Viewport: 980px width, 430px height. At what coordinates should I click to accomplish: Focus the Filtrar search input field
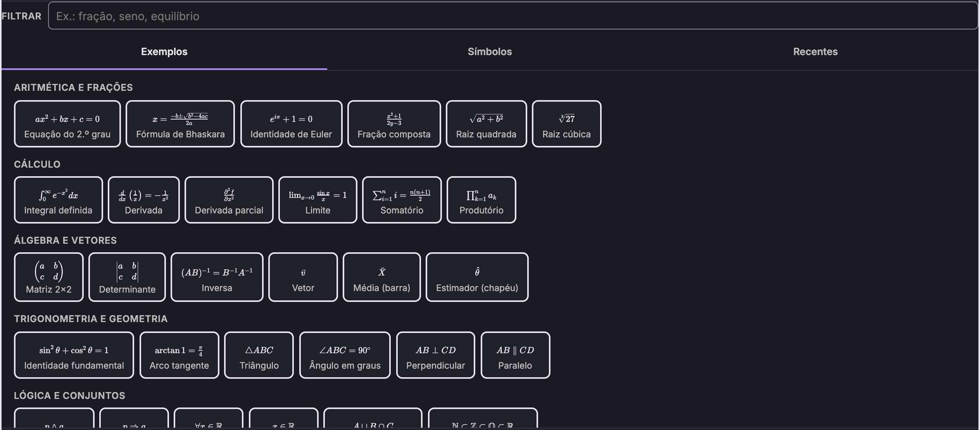tap(513, 16)
